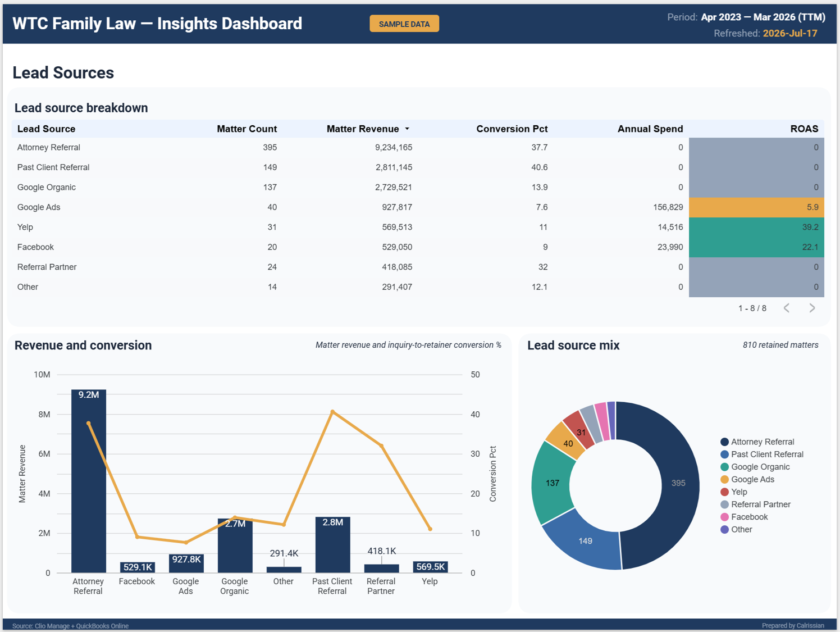Click the next page arrow in table pagination

click(x=812, y=308)
